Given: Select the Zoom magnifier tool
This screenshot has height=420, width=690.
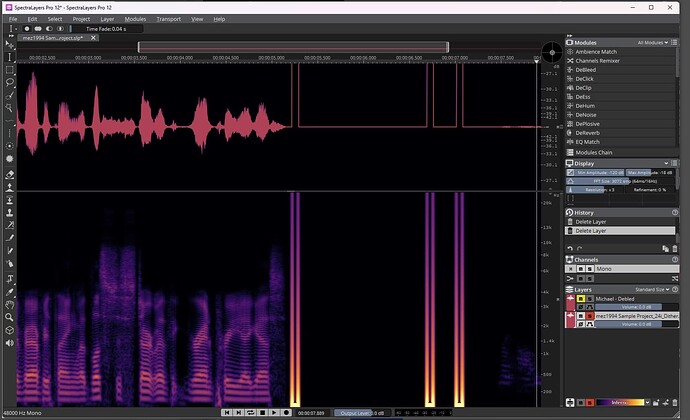Looking at the screenshot, I should 10,317.
